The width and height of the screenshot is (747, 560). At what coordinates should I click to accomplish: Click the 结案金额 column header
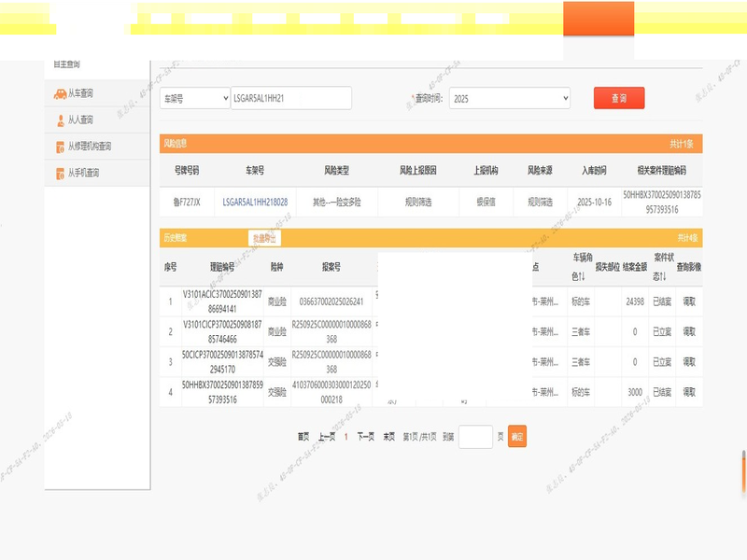tap(635, 267)
